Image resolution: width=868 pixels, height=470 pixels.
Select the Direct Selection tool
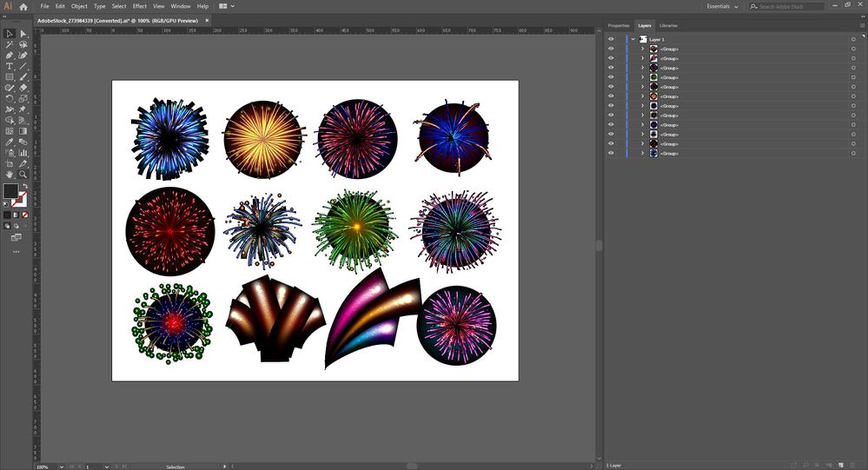23,34
